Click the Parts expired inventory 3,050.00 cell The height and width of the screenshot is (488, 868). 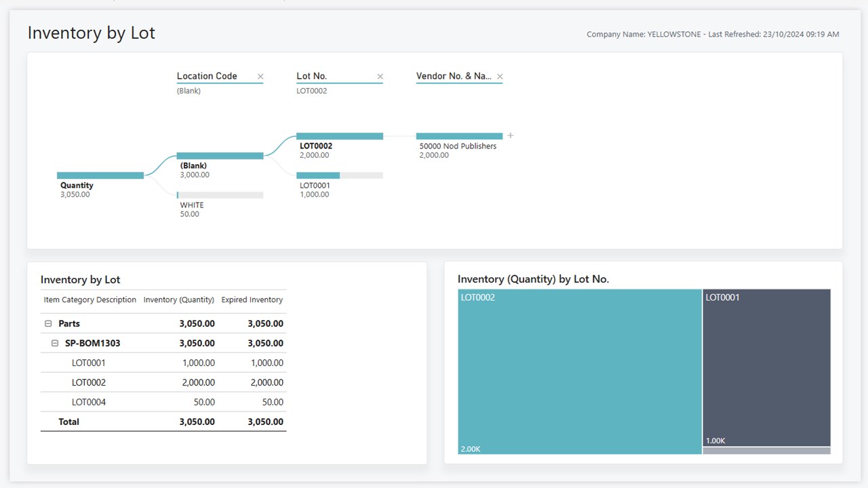(265, 324)
